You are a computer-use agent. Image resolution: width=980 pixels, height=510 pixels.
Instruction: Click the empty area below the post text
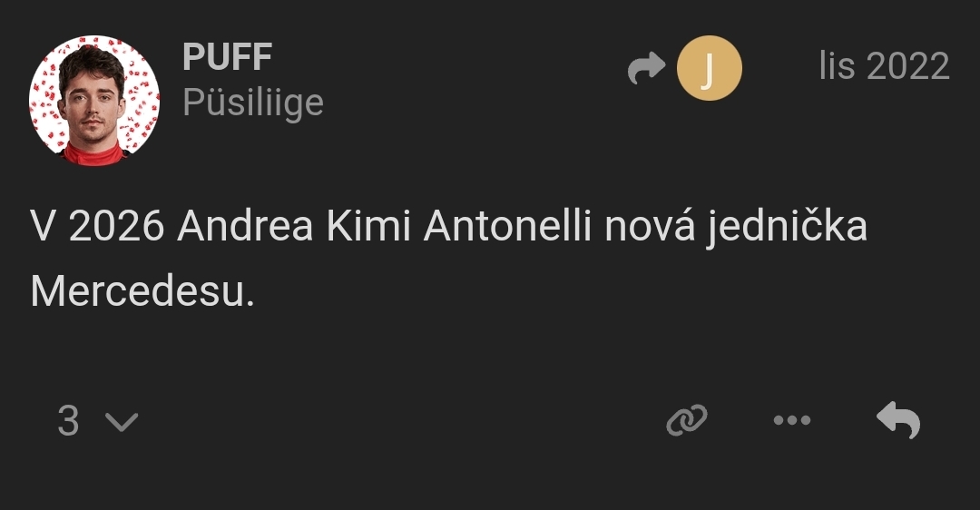490,354
